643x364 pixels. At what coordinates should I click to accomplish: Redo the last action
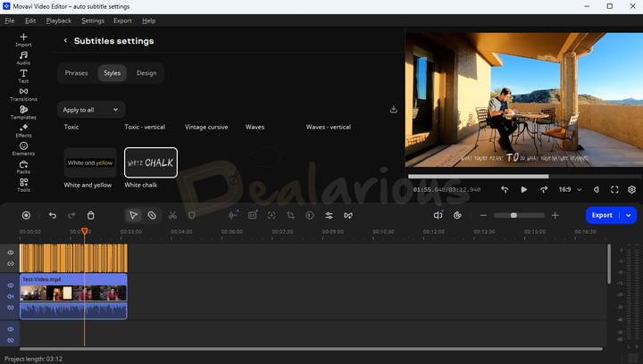(71, 215)
